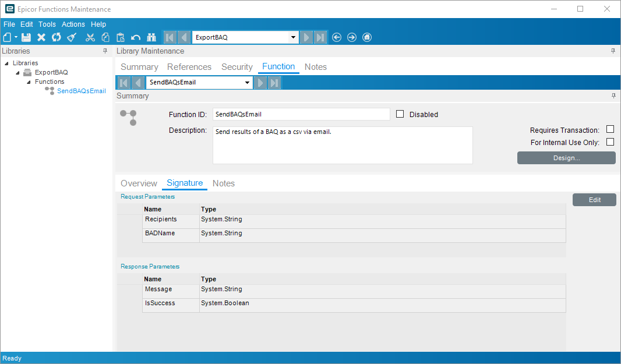
Task: Open the Edit menu
Action: (27, 24)
